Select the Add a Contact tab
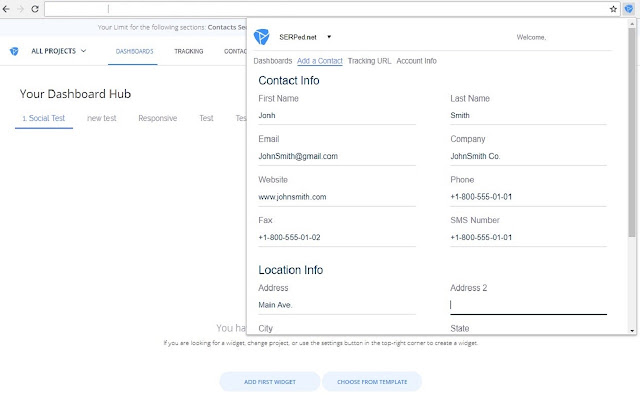The width and height of the screenshot is (640, 400). [320, 61]
